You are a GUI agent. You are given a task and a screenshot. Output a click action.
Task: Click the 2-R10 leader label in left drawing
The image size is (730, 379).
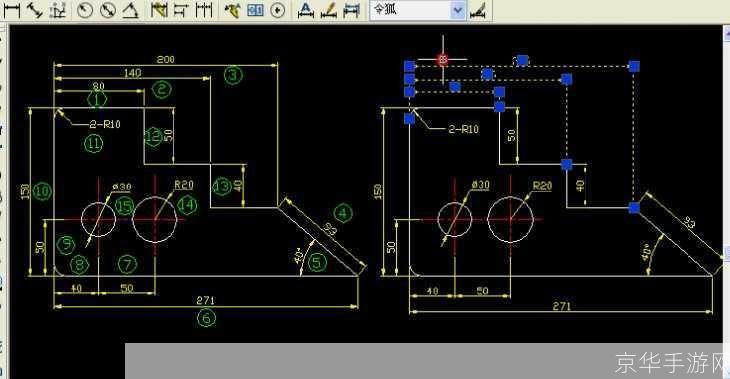[x=105, y=124]
